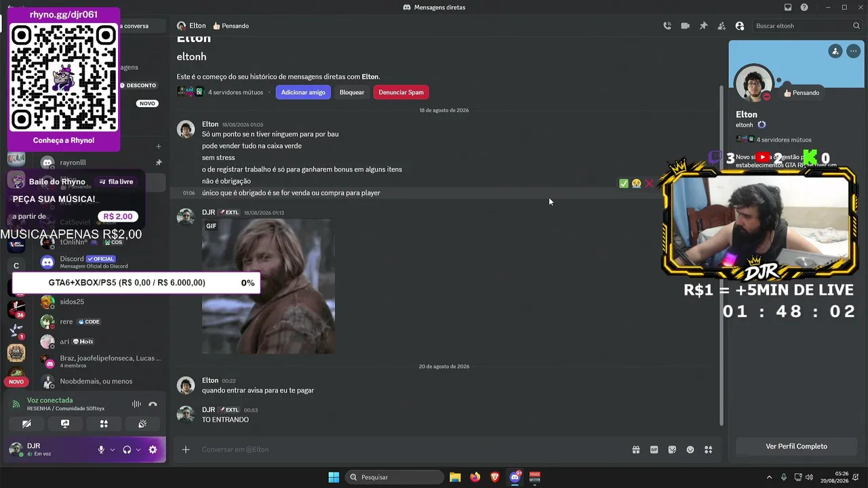Screen dimensions: 868x488
Task: Open the Discord inbox icon
Action: pos(788,7)
